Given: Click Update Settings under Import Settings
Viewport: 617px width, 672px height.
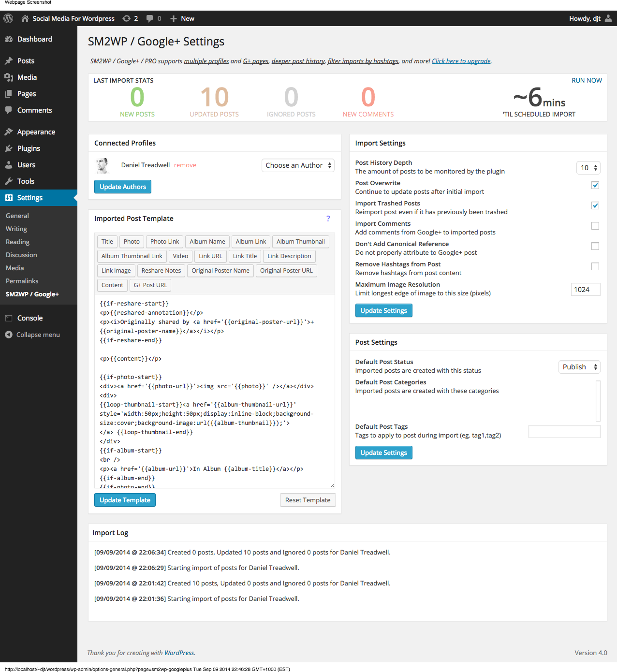Looking at the screenshot, I should coord(384,310).
